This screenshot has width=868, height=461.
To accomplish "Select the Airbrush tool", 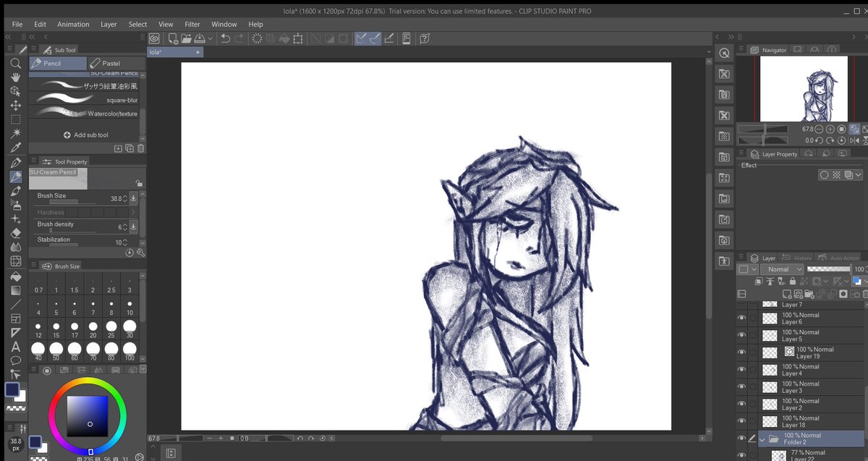I will point(15,205).
